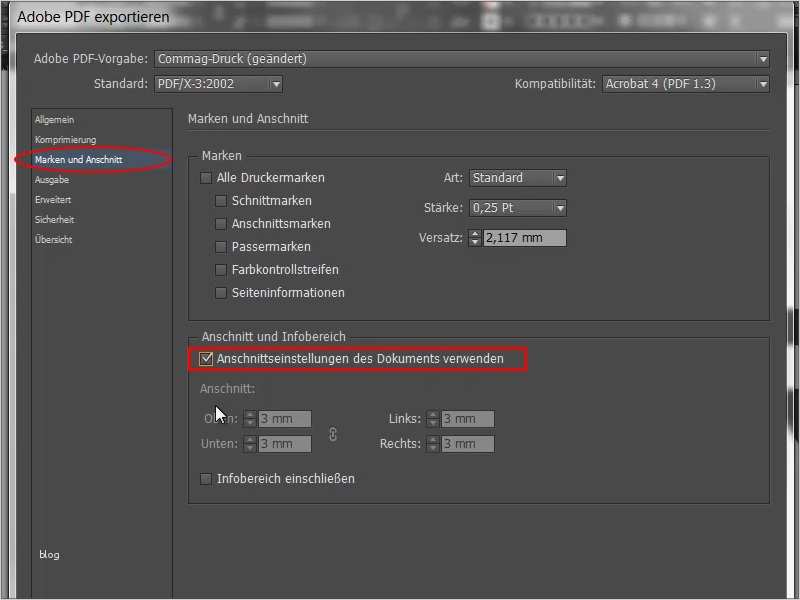The width and height of the screenshot is (800, 600).
Task: Enable Schnittmarken checkbox
Action: (x=221, y=201)
